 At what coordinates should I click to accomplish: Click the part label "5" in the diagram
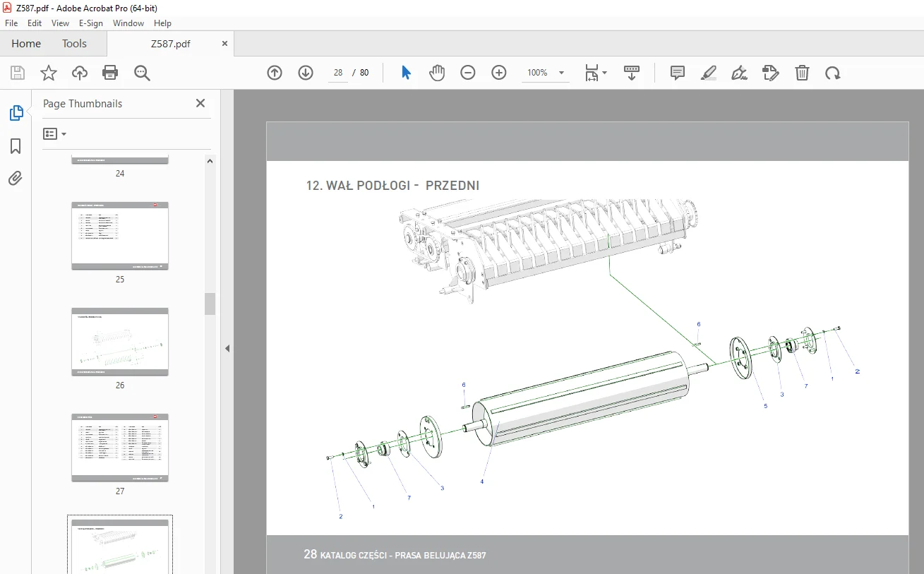(765, 406)
